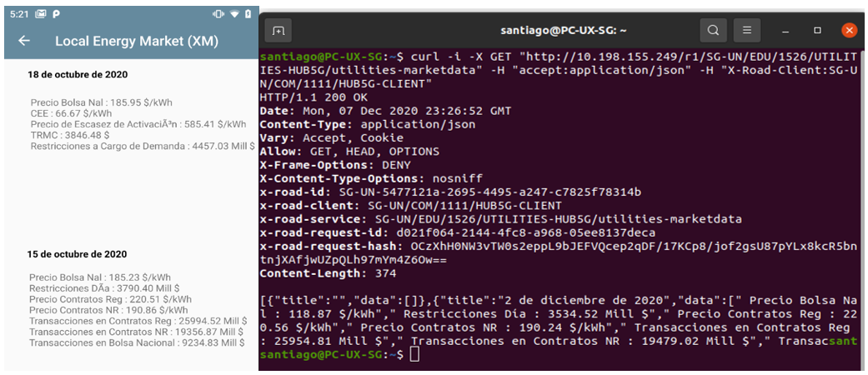Tap the vibrate mode status icon
868x375 pixels.
218,14
